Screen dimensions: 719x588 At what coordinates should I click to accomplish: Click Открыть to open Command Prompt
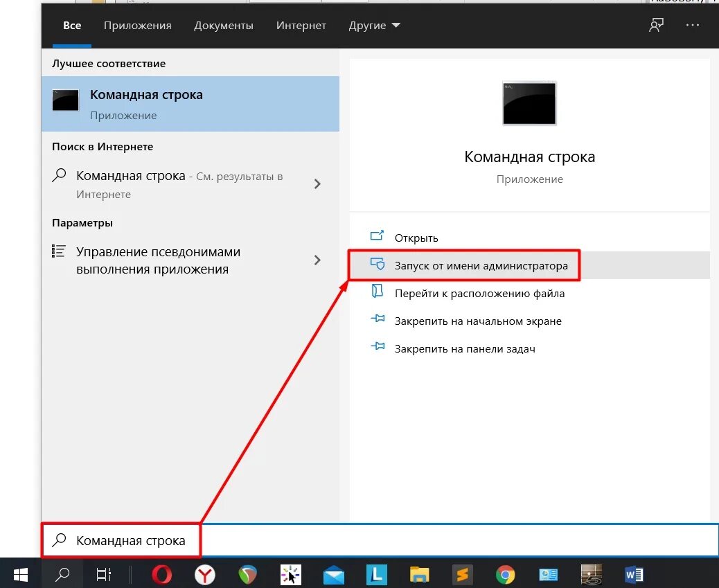530,238
